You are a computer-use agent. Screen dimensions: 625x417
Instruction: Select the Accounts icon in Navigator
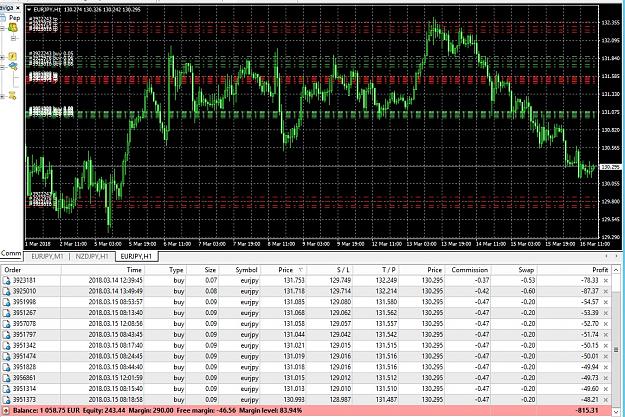13,28
